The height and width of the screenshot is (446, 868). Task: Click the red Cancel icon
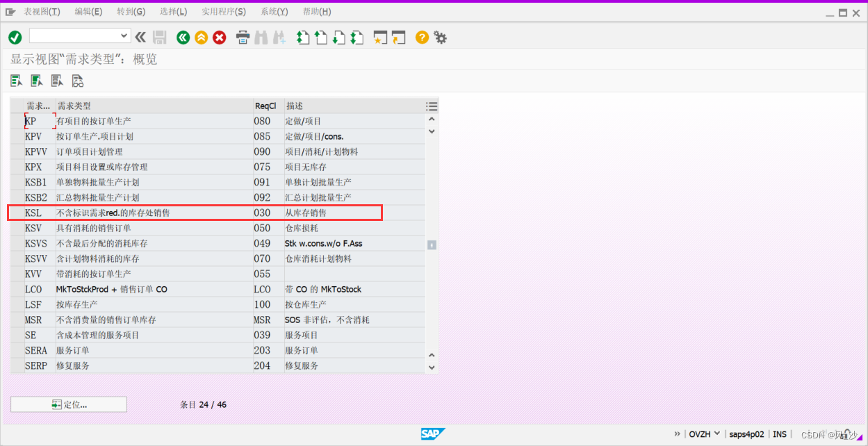coord(219,38)
